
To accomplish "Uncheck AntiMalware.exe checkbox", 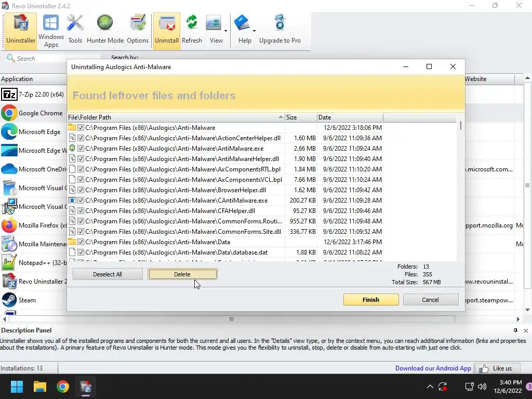I will pyautogui.click(x=81, y=148).
